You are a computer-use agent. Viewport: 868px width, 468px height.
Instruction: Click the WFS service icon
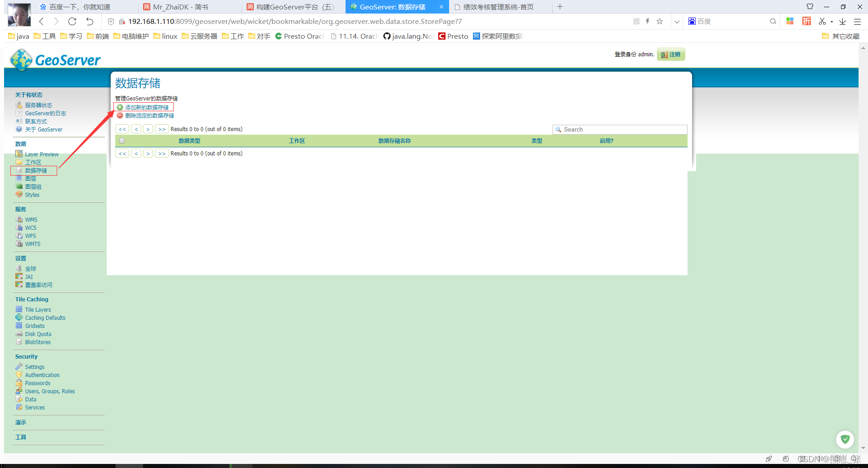(x=19, y=236)
